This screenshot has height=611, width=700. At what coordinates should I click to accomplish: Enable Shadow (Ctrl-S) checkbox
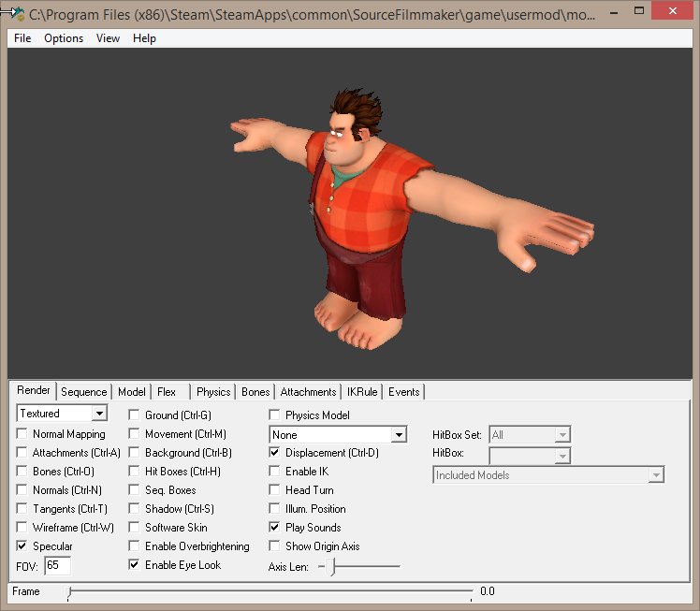point(134,509)
